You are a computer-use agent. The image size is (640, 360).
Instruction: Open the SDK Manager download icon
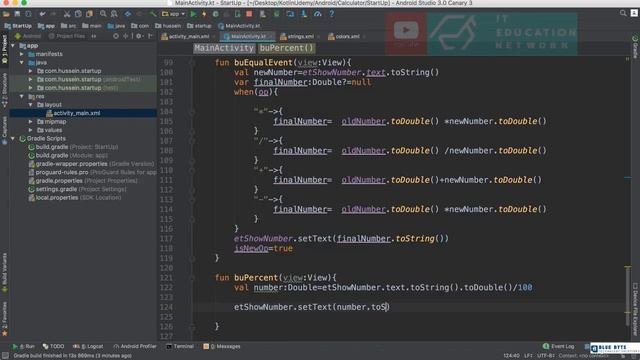[x=304, y=14]
